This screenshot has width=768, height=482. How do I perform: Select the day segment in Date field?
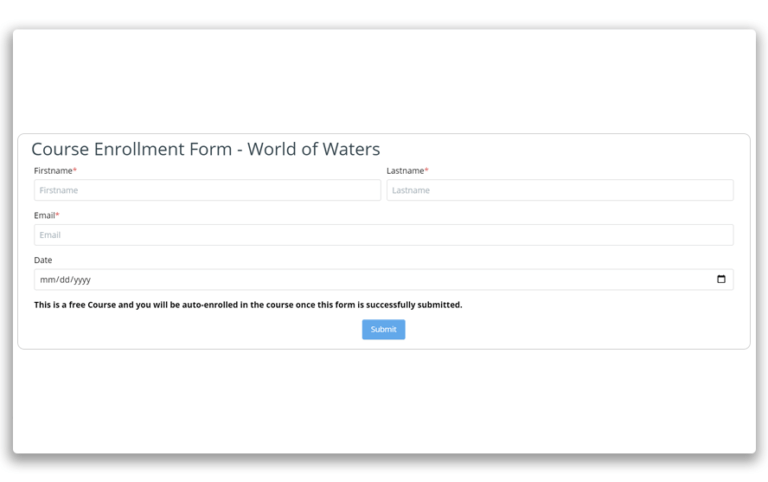point(61,280)
